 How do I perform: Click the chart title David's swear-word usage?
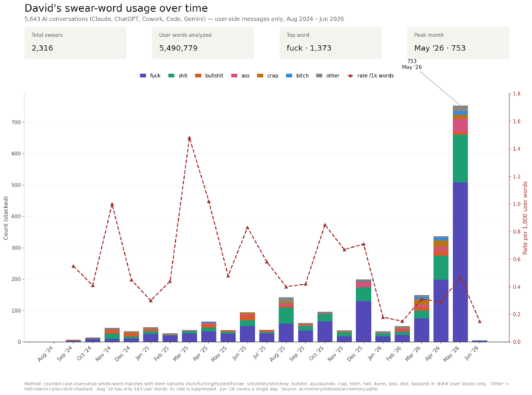[x=116, y=8]
